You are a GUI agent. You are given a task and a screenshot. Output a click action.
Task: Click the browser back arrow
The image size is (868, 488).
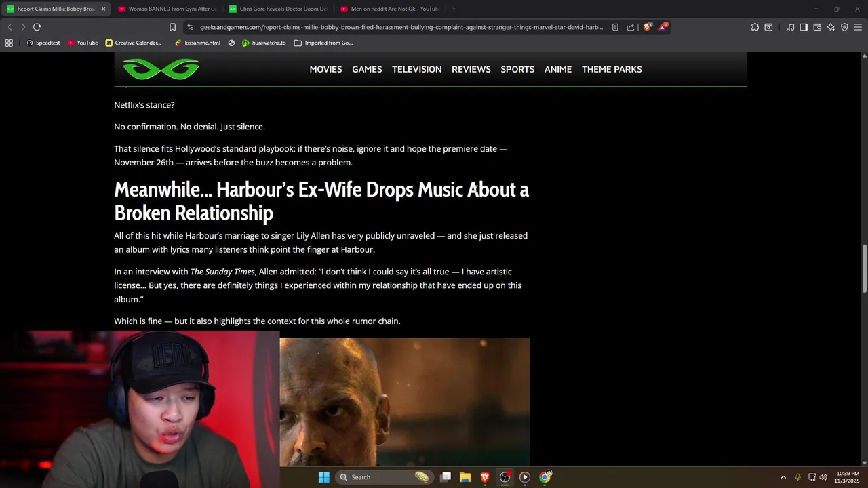coord(9,27)
